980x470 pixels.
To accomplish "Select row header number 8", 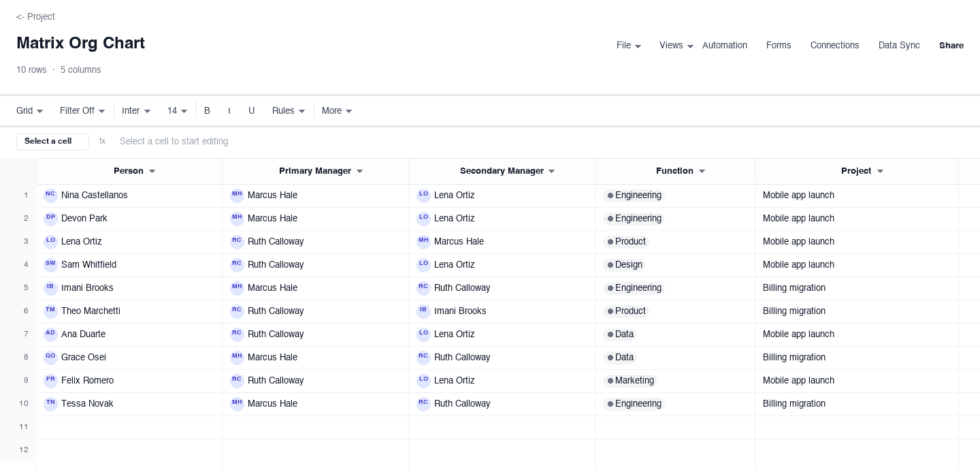I will [x=26, y=358].
